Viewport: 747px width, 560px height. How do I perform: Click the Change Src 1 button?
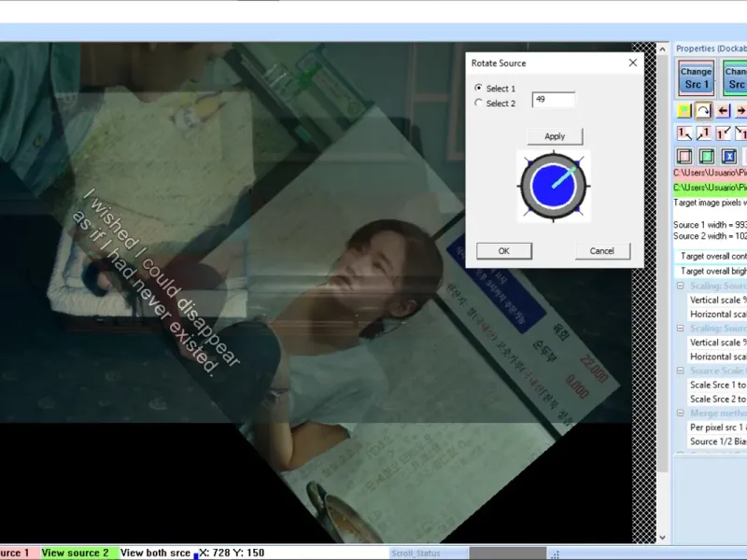coord(696,77)
